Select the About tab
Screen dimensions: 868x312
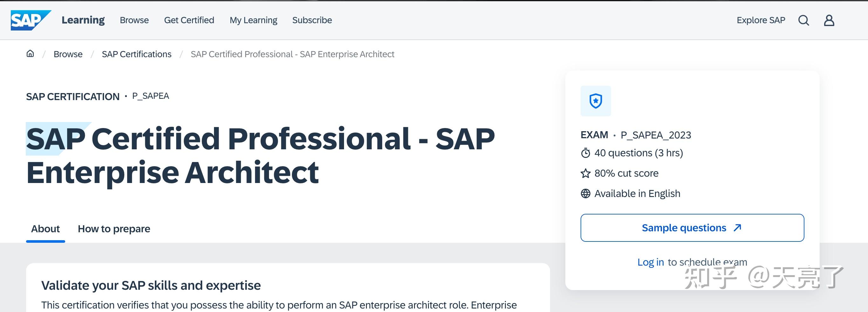pos(45,229)
